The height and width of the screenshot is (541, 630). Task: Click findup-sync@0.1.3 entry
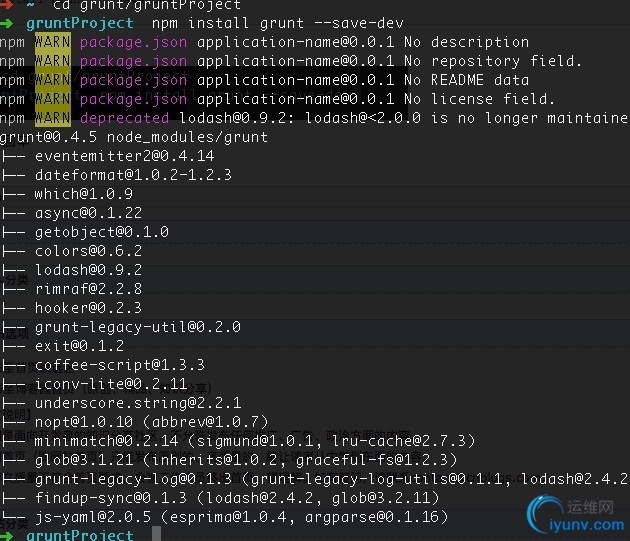[111, 498]
